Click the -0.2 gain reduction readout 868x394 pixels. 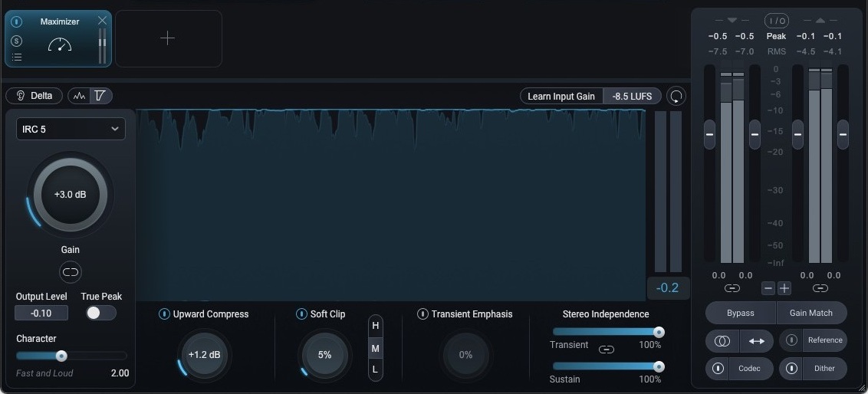667,287
